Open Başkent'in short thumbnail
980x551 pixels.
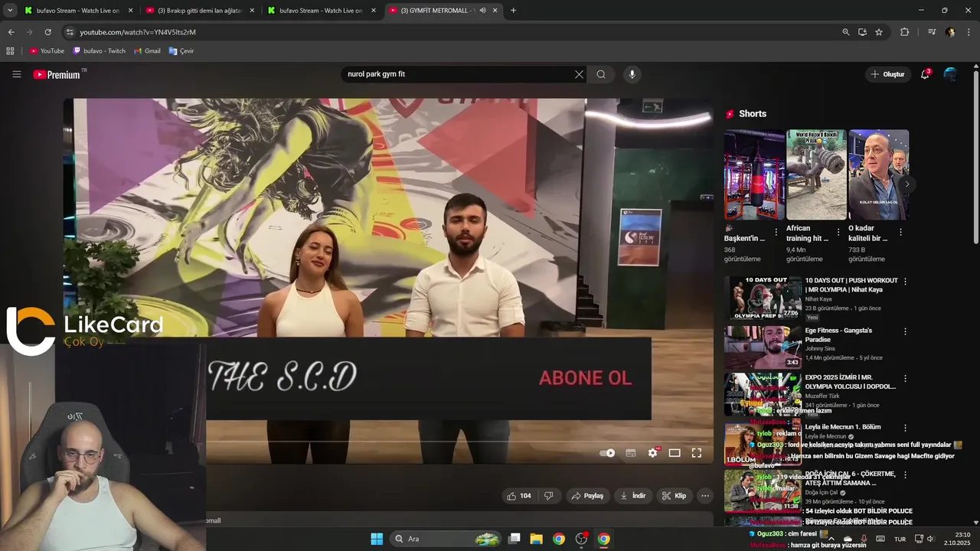tap(754, 175)
